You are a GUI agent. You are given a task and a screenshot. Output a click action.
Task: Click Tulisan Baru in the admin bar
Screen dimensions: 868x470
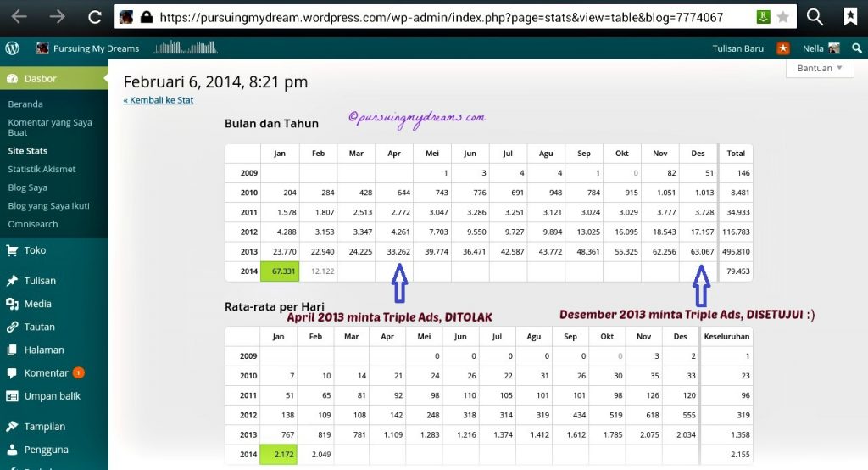738,48
